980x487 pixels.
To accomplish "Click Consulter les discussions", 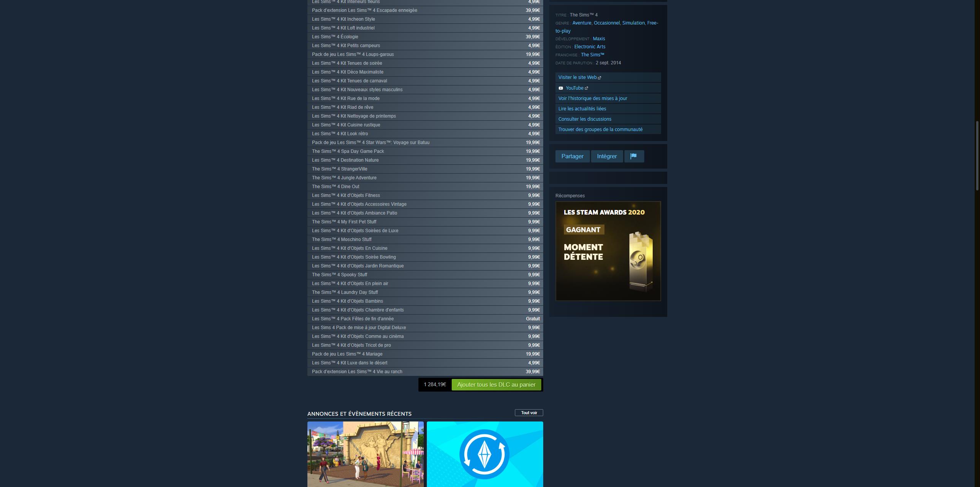I will [x=585, y=119].
